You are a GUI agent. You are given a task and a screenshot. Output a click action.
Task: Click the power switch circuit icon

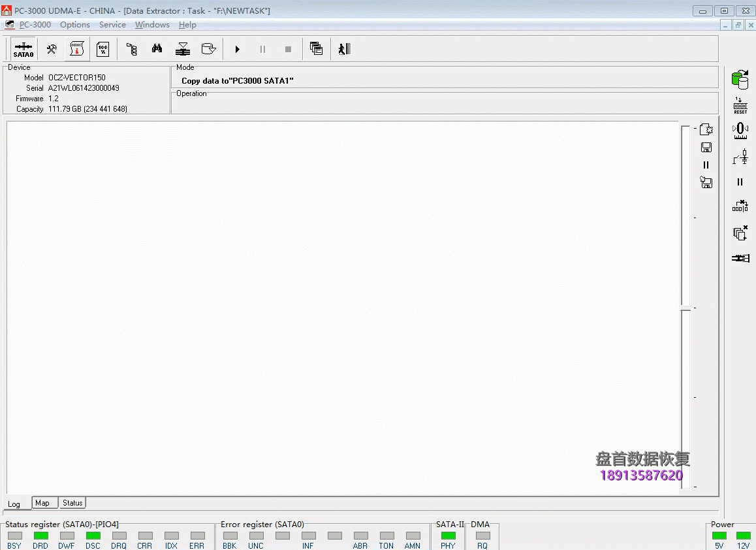(740, 157)
